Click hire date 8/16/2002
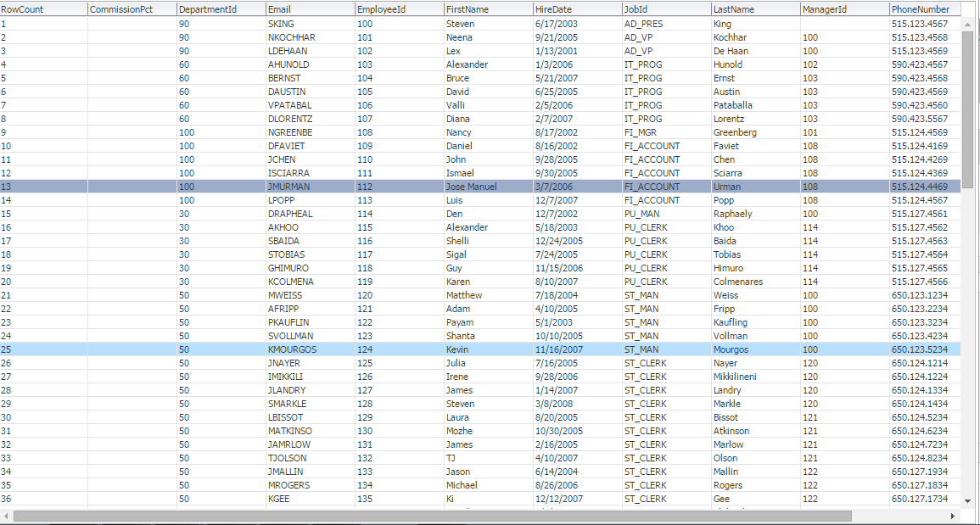 pos(578,146)
